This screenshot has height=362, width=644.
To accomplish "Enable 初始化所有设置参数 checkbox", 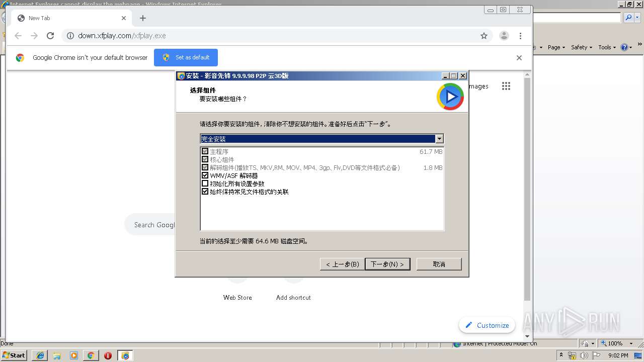I will [205, 184].
